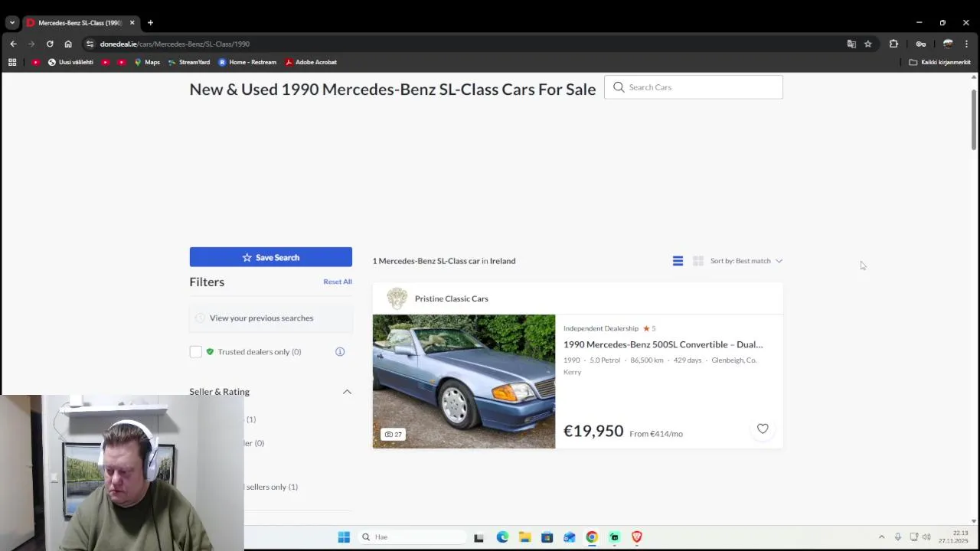Open the browser home page
This screenshot has height=551, width=980.
tap(68, 44)
